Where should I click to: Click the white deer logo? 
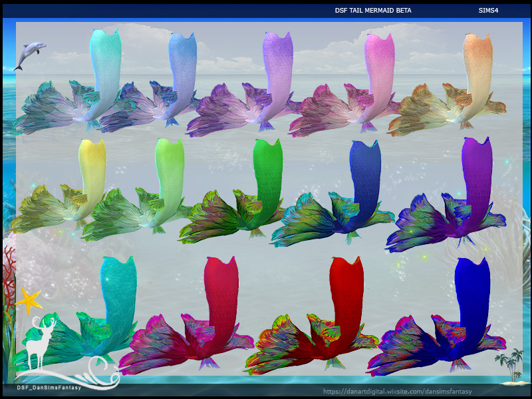[40, 342]
